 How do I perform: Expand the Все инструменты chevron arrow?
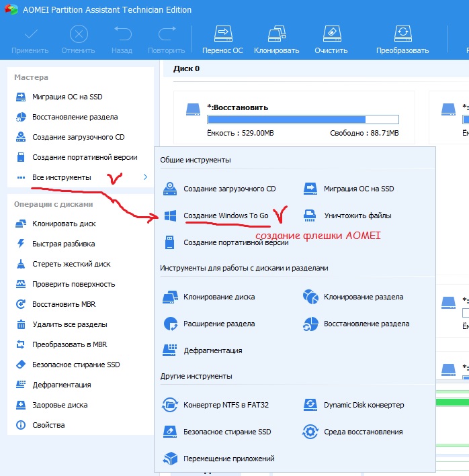coord(146,177)
